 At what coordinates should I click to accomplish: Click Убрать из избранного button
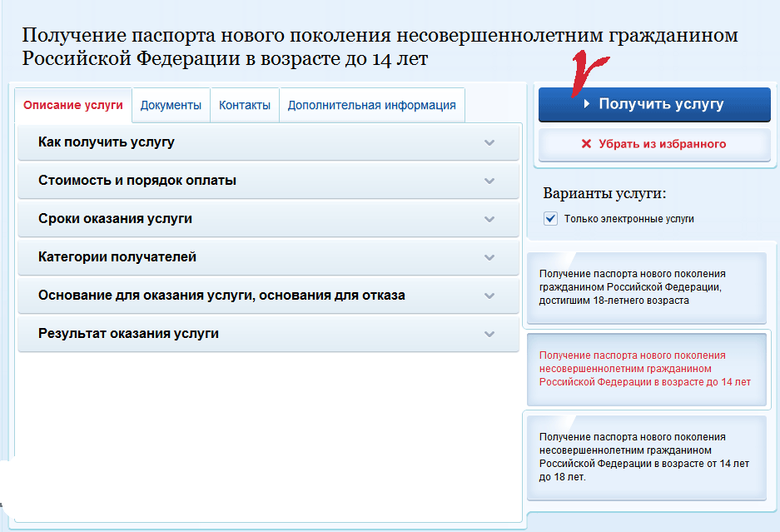click(x=653, y=144)
